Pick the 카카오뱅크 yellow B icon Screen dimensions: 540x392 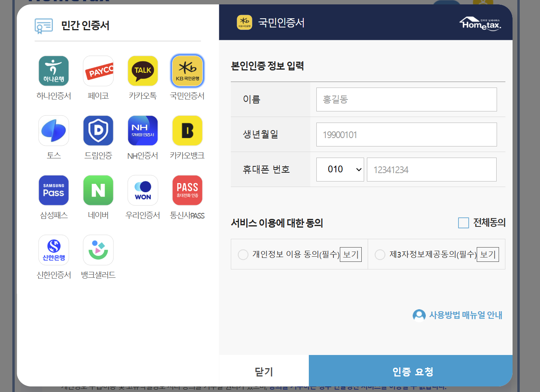187,131
